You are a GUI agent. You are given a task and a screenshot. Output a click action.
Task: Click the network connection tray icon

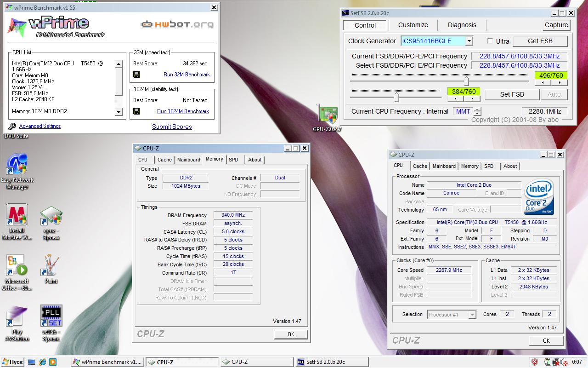555,362
